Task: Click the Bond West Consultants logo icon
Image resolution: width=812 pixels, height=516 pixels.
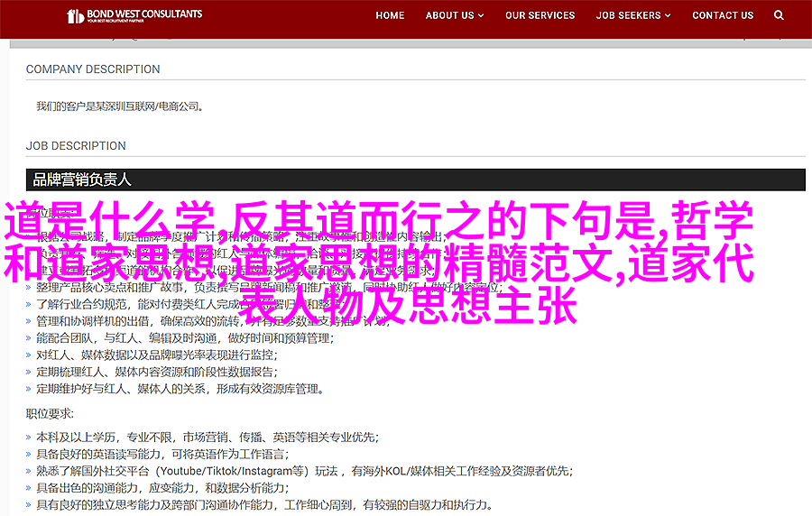Action: coord(76,16)
